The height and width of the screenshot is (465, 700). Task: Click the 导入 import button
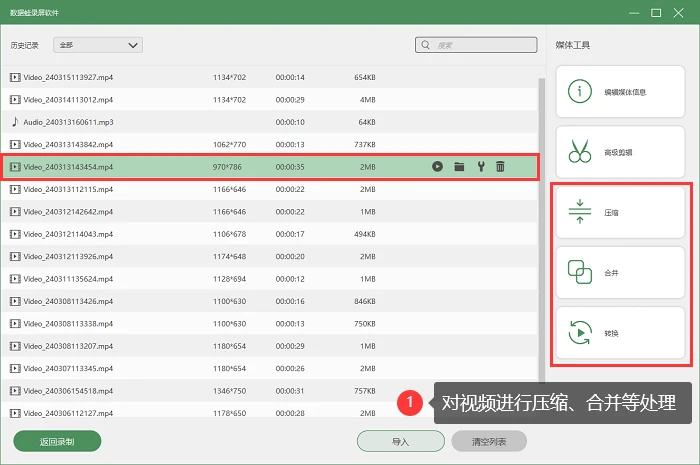click(400, 441)
